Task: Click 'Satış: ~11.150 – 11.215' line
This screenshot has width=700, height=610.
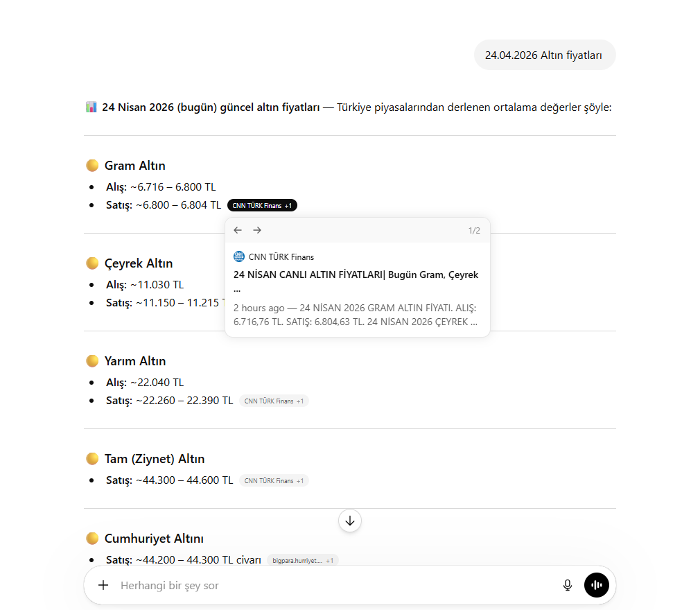Action: [x=164, y=303]
